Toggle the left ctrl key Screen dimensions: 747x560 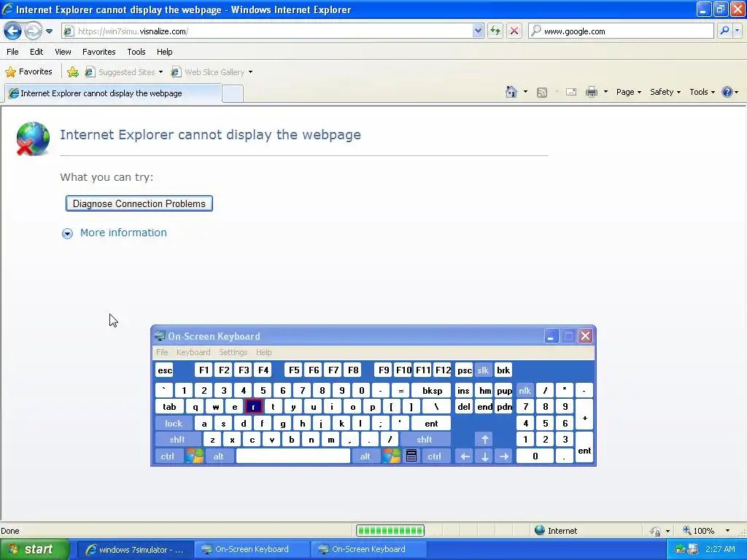pos(167,456)
